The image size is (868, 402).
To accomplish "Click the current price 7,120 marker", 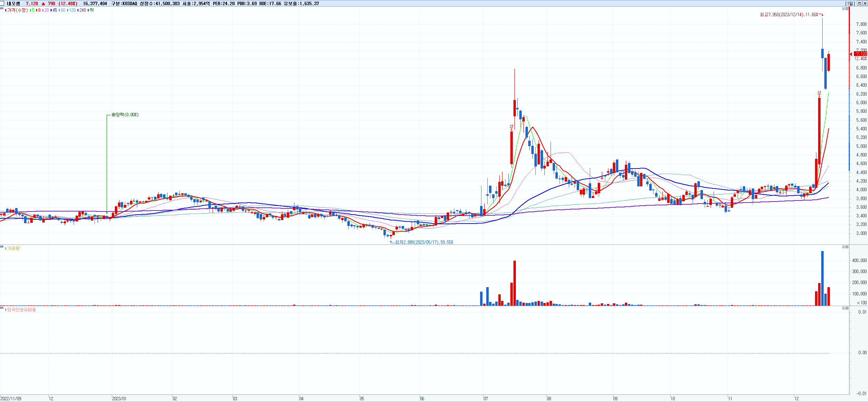I will click(x=861, y=54).
